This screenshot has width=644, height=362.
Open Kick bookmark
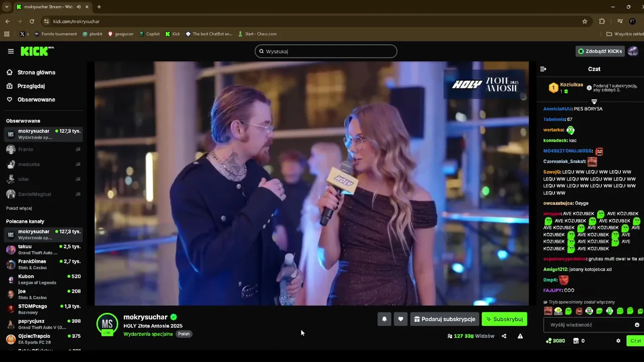(x=173, y=34)
